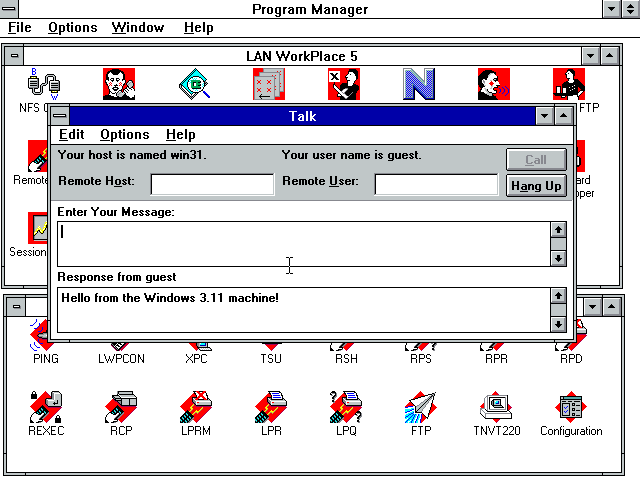Maximize the LAN WorkPlace 5 group window
The image size is (640, 480).
(x=610, y=56)
